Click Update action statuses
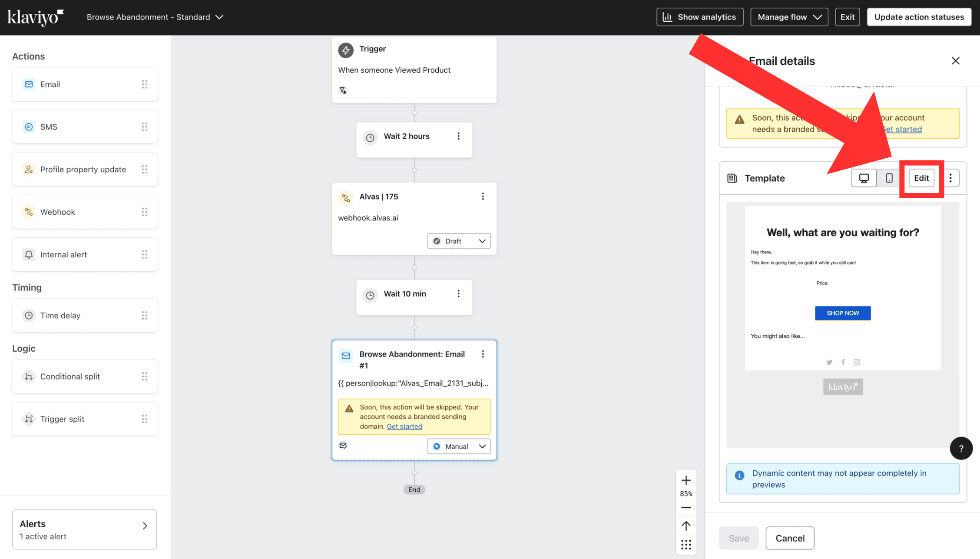980x559 pixels. coord(919,17)
